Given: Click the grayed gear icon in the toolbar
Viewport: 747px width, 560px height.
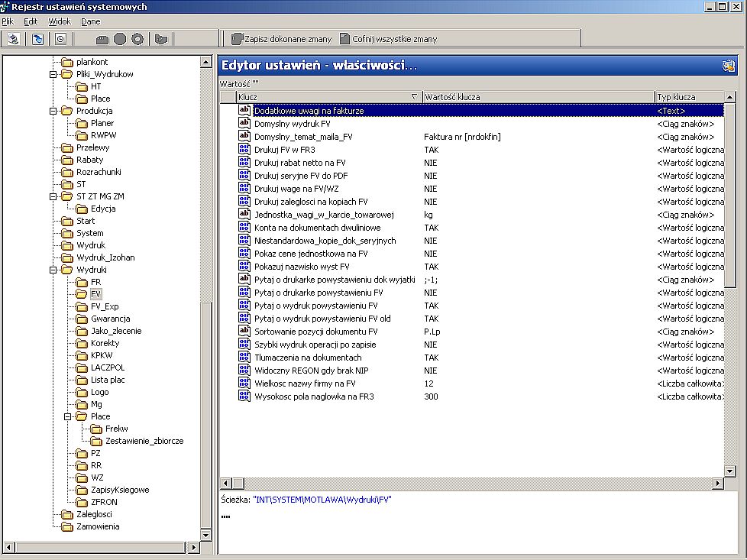Looking at the screenshot, I should click(x=137, y=39).
